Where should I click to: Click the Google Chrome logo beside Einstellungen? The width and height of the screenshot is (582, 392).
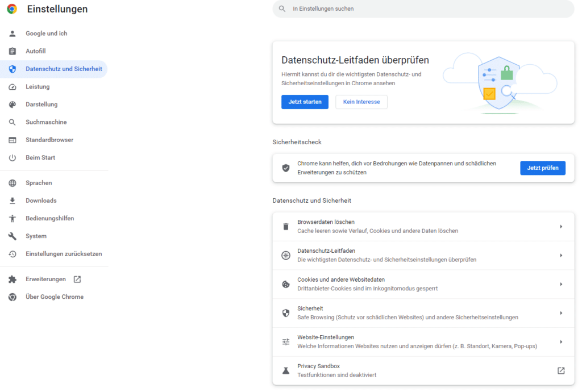[12, 9]
